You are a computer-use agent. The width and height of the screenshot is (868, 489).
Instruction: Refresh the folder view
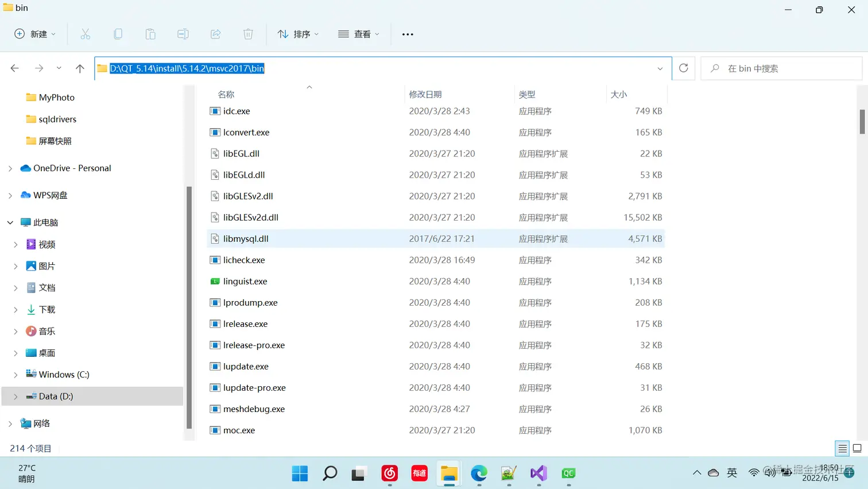(683, 68)
